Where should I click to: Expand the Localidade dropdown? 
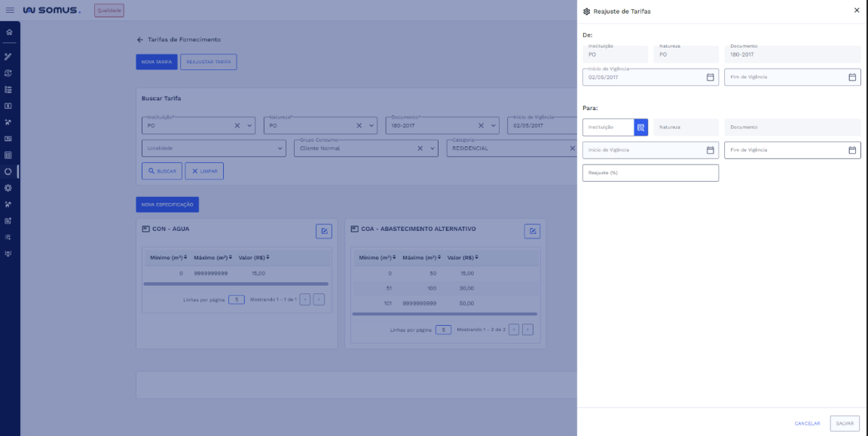(280, 149)
